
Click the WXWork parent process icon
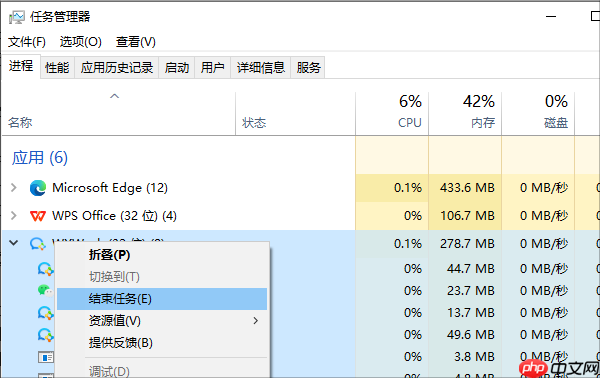(x=38, y=244)
